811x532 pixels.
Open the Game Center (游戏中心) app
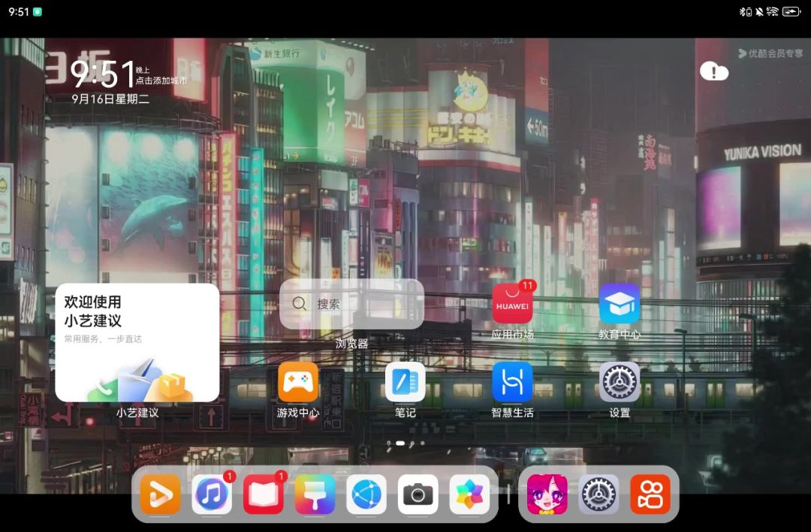[x=298, y=382]
